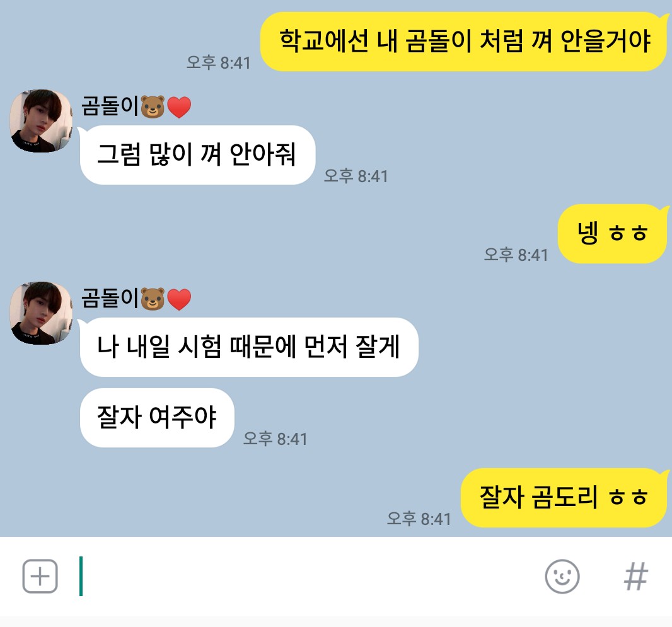Tap the bear emoji in first sender name
672x627 pixels.
tap(153, 106)
